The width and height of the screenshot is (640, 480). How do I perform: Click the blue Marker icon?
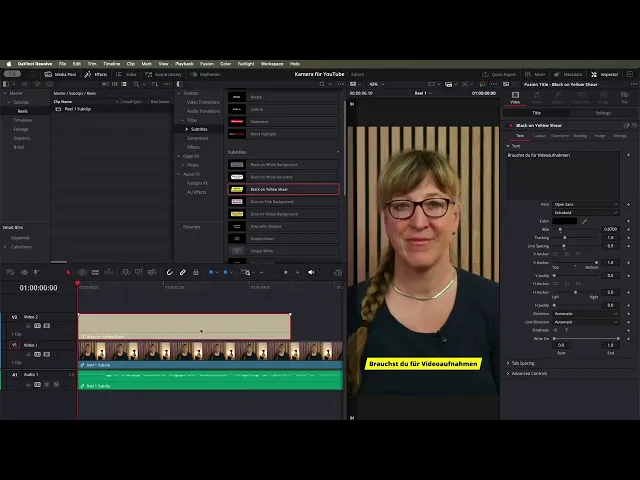tap(225, 272)
